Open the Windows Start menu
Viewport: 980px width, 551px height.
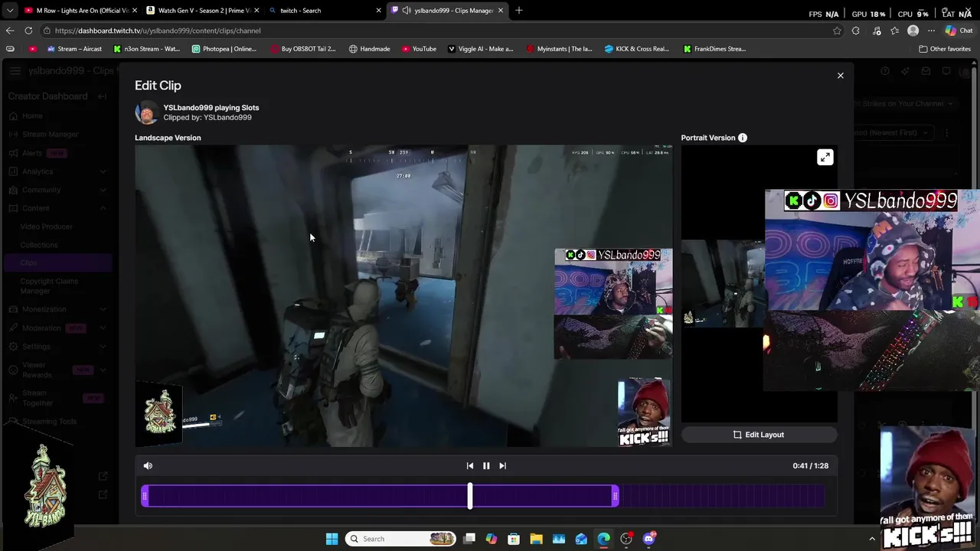[x=332, y=539]
